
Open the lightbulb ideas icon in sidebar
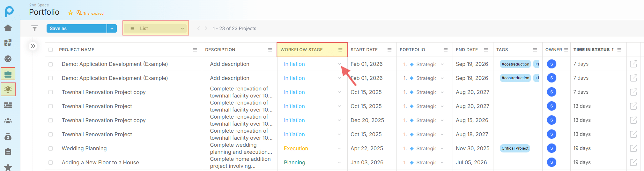point(8,89)
